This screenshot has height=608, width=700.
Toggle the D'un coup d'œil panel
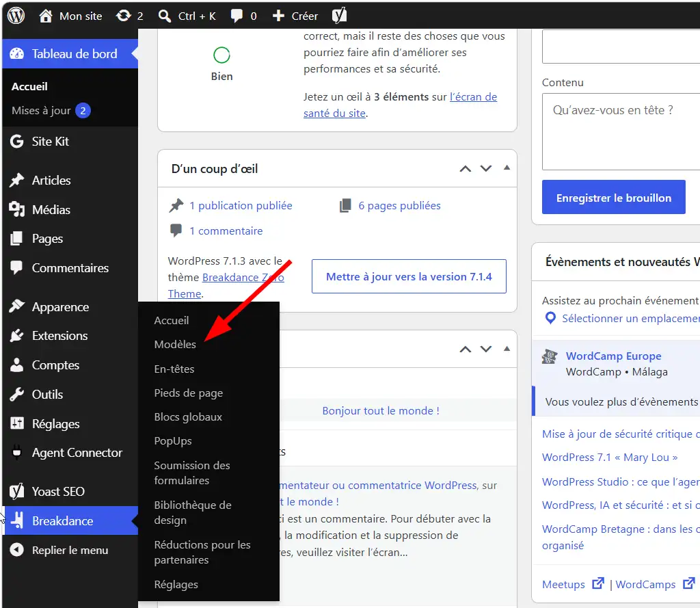click(507, 168)
